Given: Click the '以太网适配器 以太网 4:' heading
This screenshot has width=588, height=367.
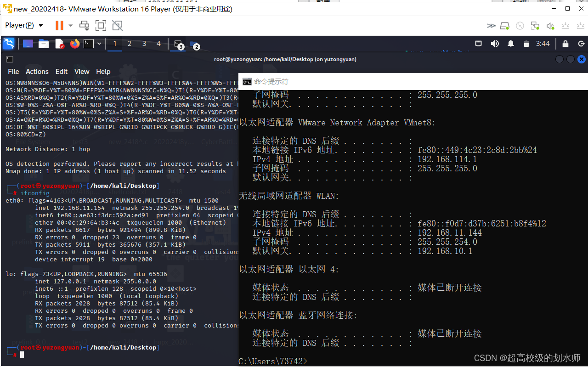Looking at the screenshot, I should pos(289,270).
